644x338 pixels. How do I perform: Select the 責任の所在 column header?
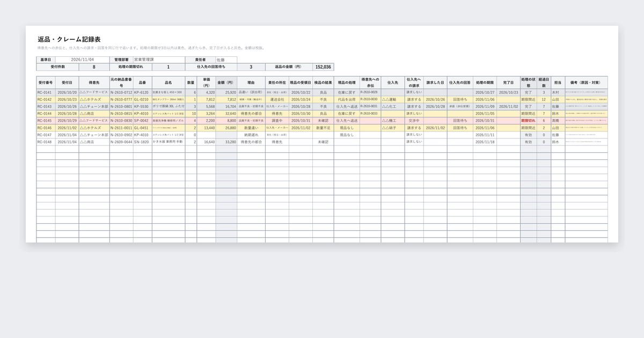coord(276,83)
